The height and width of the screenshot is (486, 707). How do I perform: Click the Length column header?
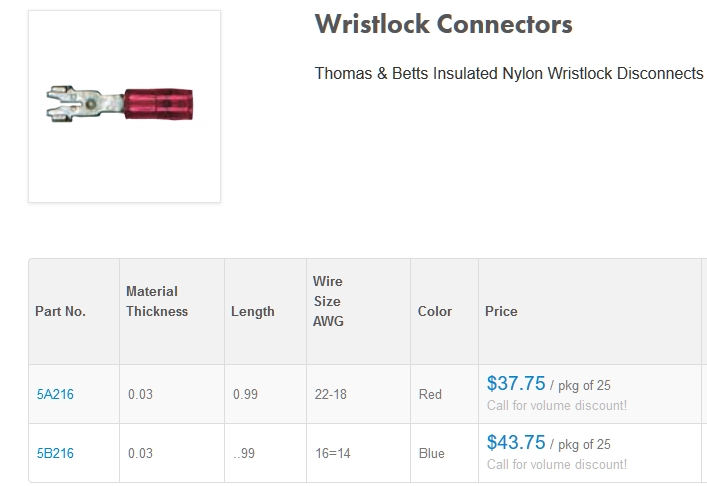coord(252,311)
